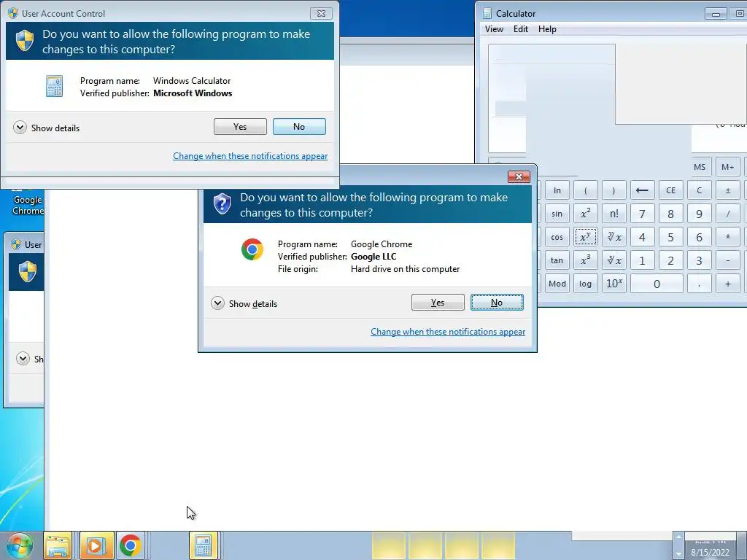Click the tan key in Calculator
The width and height of the screenshot is (747, 560).
coord(557,260)
